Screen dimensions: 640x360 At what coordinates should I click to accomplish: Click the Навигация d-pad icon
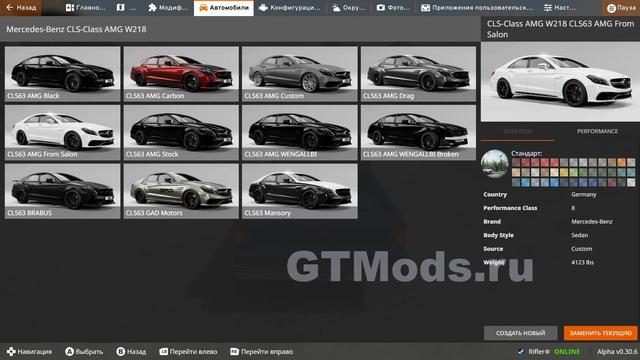(x=11, y=351)
